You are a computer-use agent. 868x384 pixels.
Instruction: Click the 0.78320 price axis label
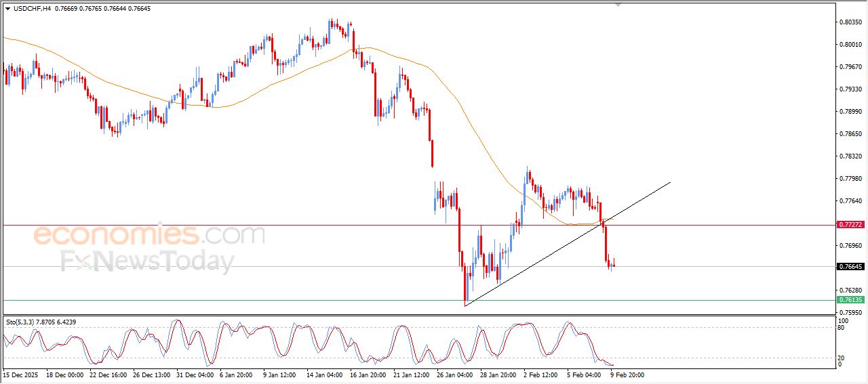pyautogui.click(x=850, y=156)
